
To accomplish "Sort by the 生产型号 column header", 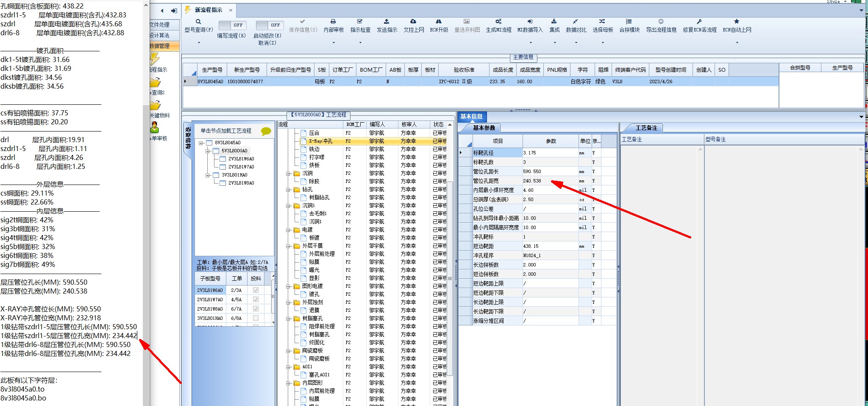I will pyautogui.click(x=212, y=70).
